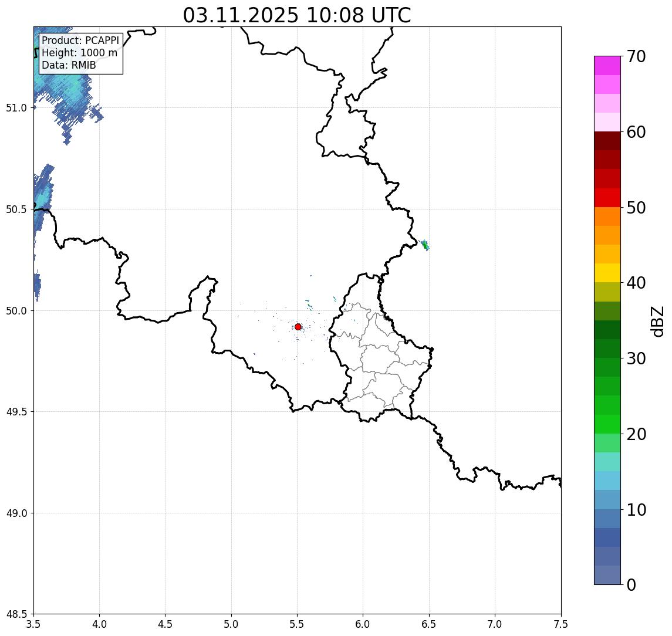Click the small green echo near 6.5°E

click(425, 245)
